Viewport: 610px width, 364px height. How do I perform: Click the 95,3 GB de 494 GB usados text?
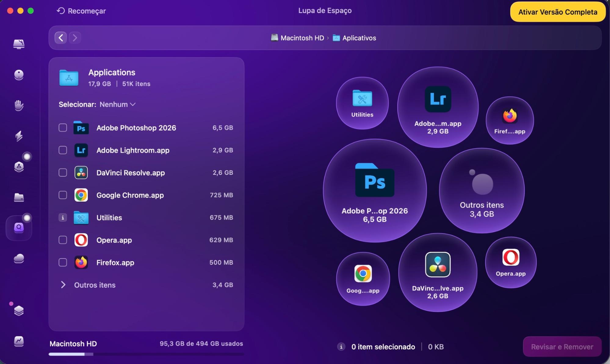point(201,344)
